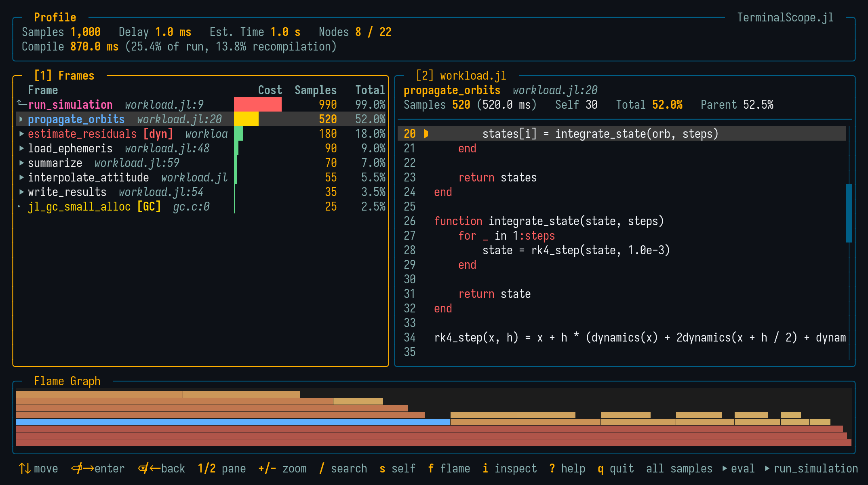
Task: Click the source pane scrollbar thumb
Action: [849, 213]
